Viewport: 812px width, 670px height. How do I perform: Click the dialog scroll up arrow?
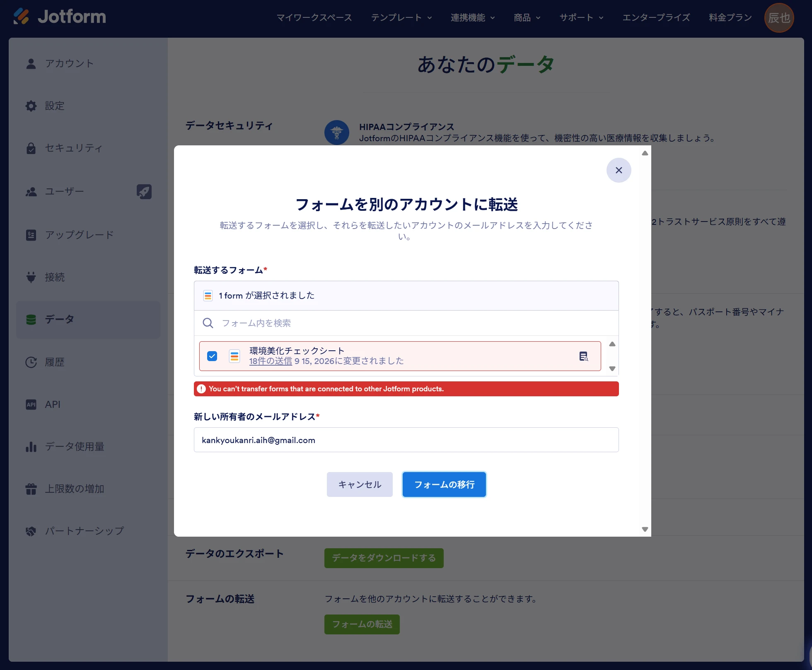(645, 153)
